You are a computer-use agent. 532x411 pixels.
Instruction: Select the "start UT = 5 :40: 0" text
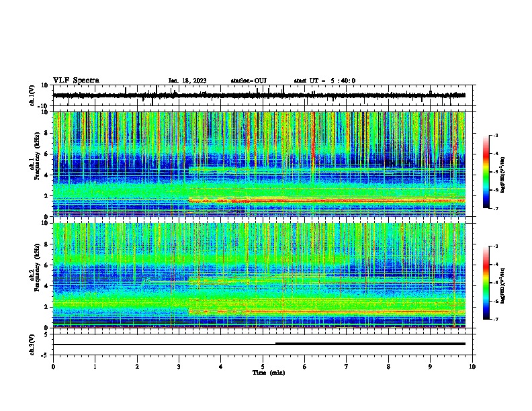coord(324,81)
